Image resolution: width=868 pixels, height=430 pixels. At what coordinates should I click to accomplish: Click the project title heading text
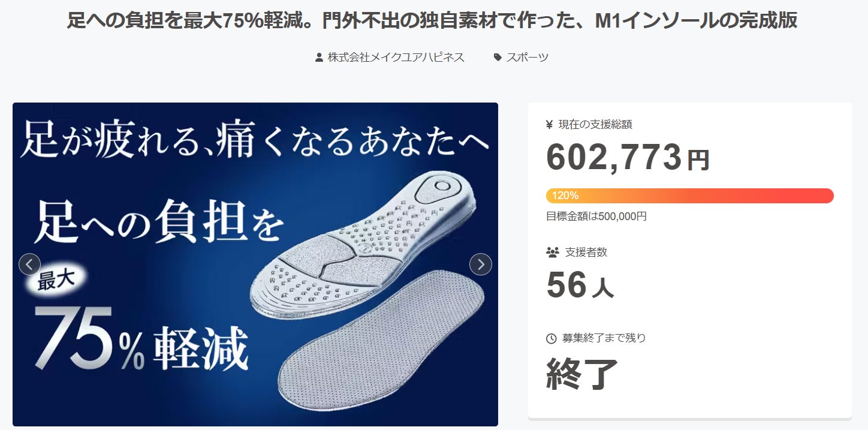click(432, 20)
